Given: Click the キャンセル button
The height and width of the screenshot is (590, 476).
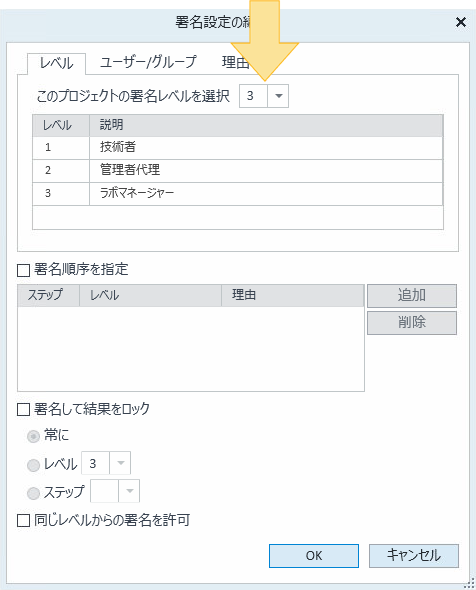Looking at the screenshot, I should tap(414, 556).
